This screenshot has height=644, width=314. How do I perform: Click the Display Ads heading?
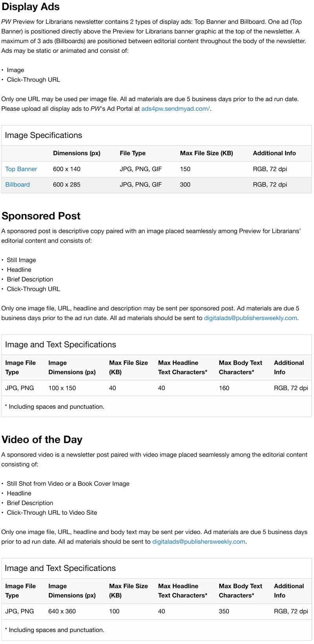(31, 7)
